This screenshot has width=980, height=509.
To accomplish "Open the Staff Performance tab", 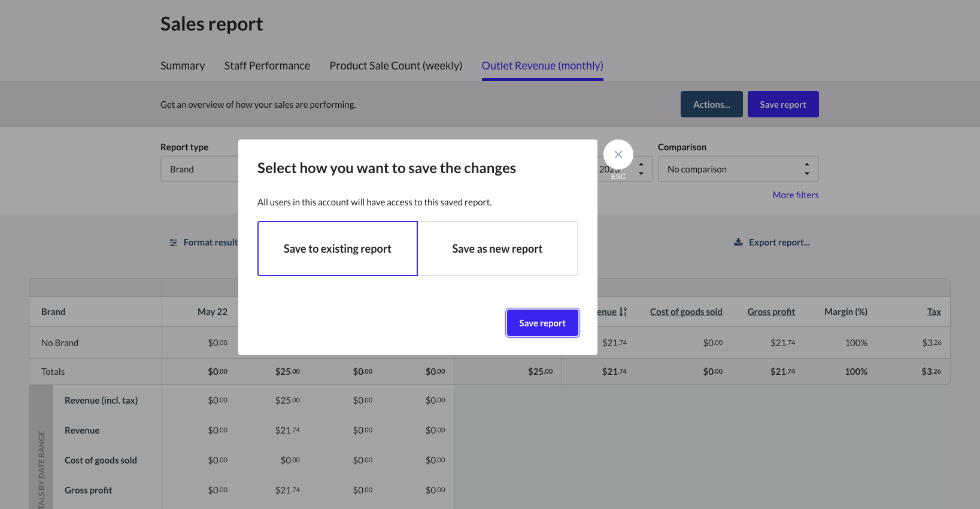I will pyautogui.click(x=267, y=65).
